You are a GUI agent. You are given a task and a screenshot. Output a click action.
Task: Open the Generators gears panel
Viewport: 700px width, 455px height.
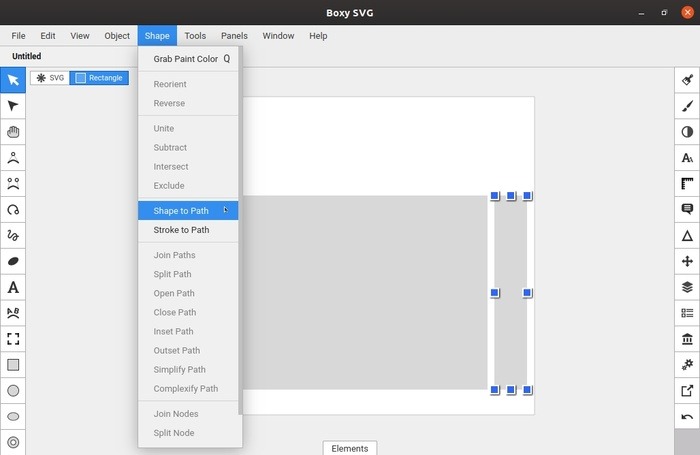[x=687, y=365]
